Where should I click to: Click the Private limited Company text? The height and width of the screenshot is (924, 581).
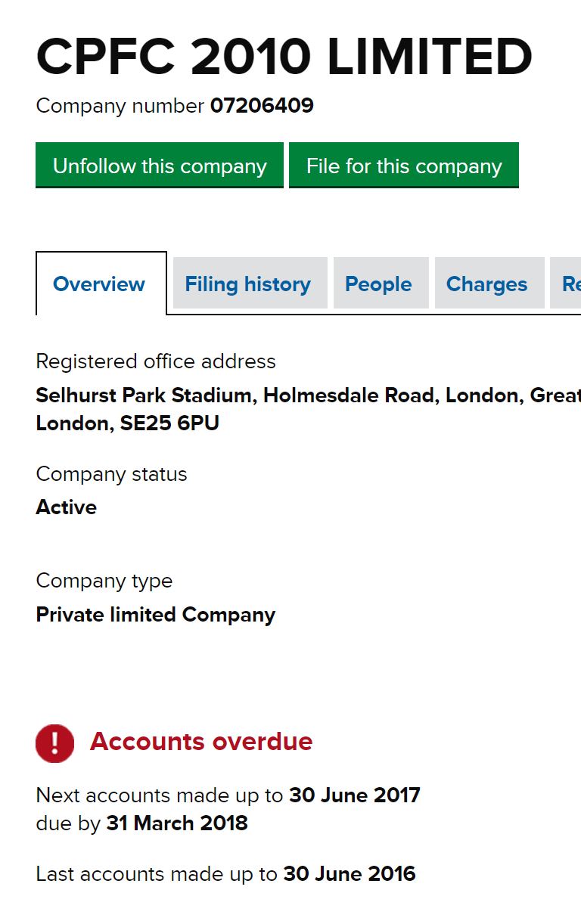[155, 614]
